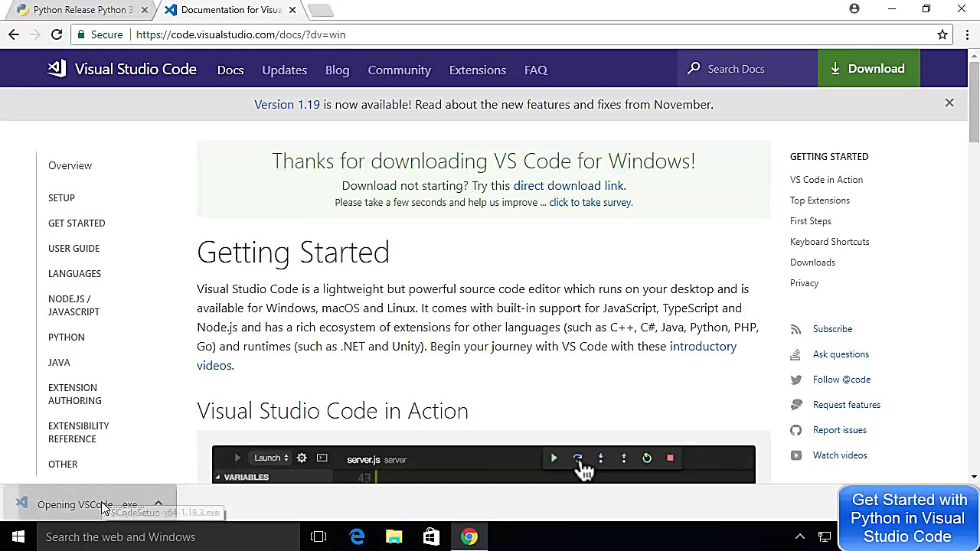
Task: Show hidden system tray icons
Action: pos(799,536)
